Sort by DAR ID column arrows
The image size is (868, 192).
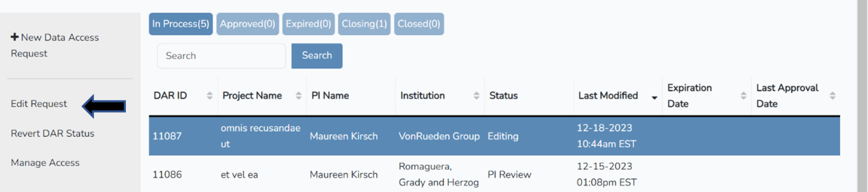(x=209, y=96)
